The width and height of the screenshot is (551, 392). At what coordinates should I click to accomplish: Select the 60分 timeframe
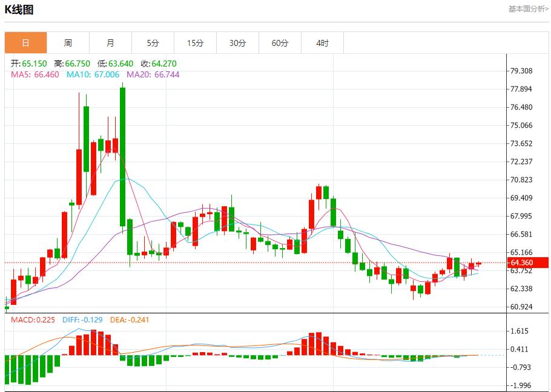[x=280, y=42]
